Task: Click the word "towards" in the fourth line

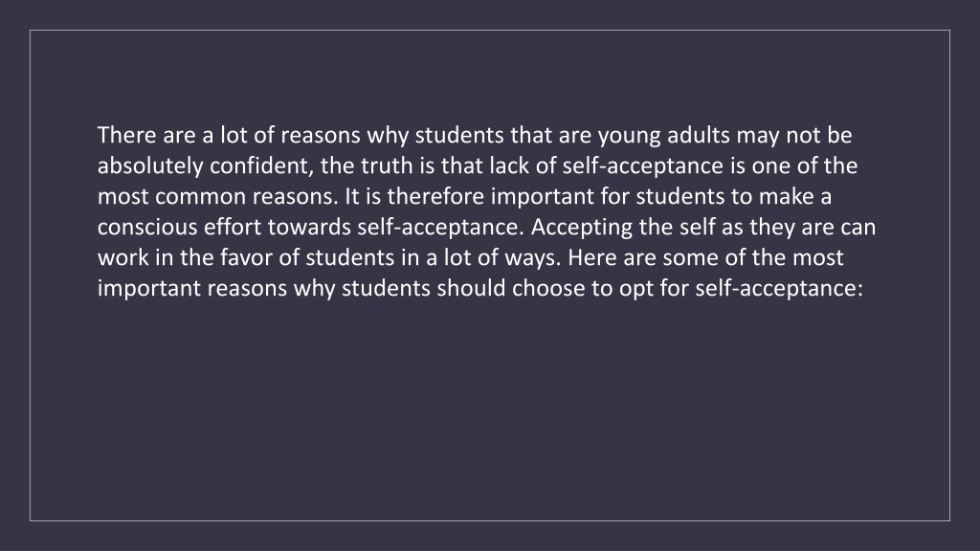Action: pos(309,227)
